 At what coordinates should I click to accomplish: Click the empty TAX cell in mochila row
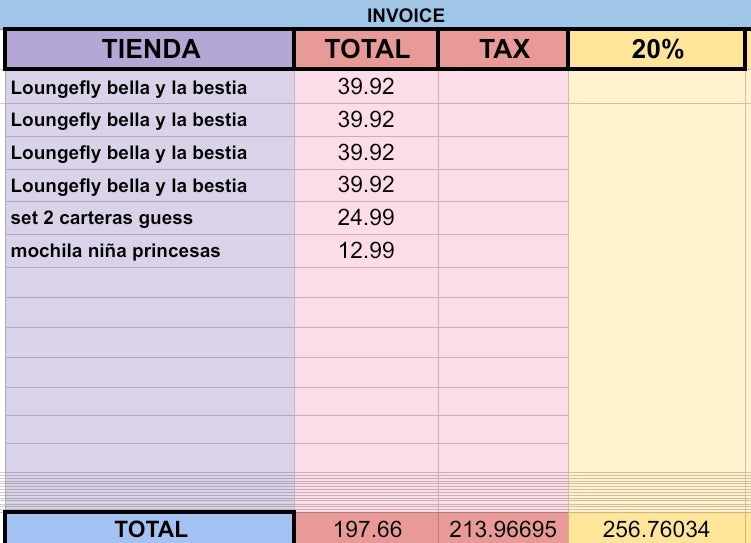[x=503, y=250]
